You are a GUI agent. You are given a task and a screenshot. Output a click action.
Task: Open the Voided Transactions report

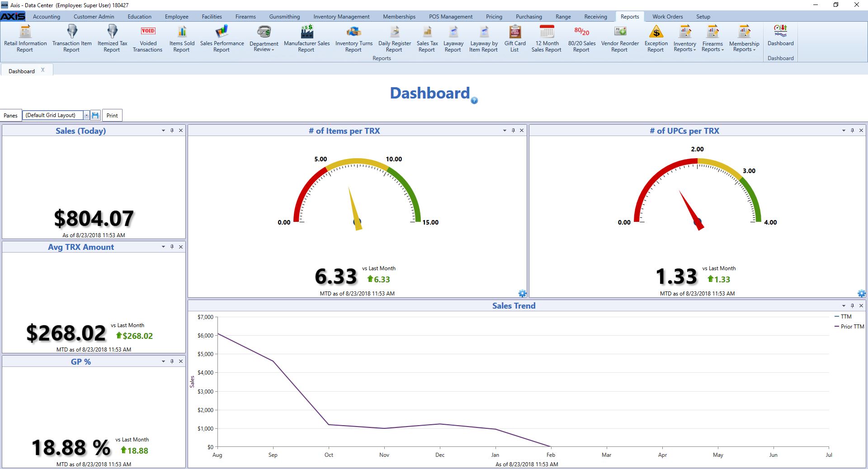pyautogui.click(x=147, y=38)
